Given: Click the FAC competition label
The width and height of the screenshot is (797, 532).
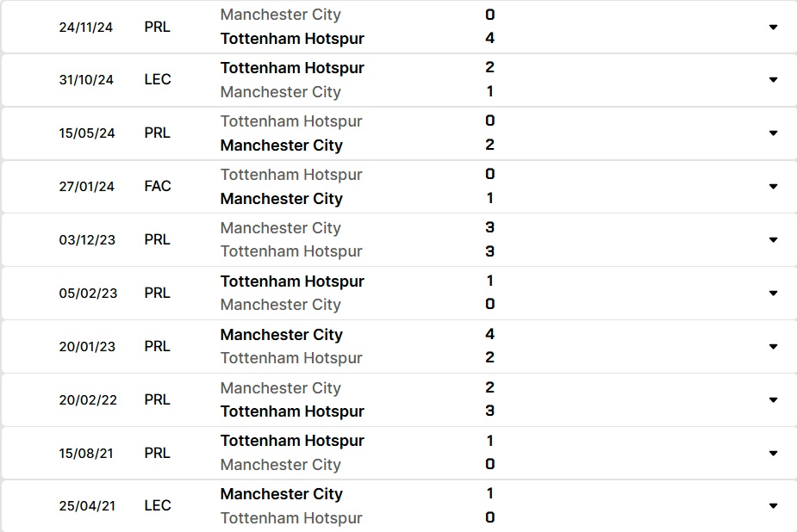Looking at the screenshot, I should [158, 186].
